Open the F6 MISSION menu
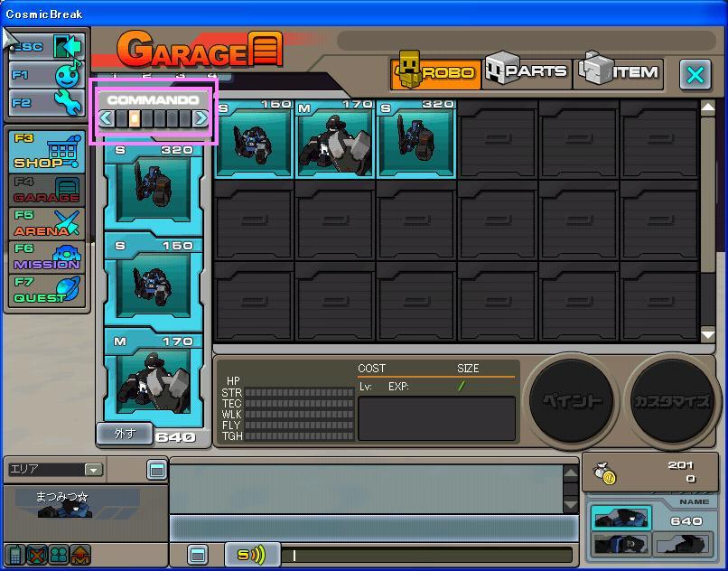Image resolution: width=728 pixels, height=571 pixels. [47, 257]
